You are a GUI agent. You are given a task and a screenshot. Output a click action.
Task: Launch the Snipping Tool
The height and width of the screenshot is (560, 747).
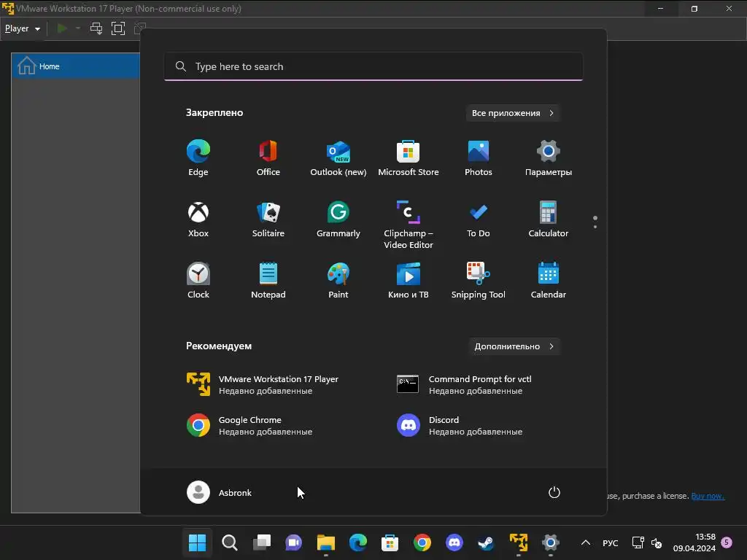pos(479,281)
